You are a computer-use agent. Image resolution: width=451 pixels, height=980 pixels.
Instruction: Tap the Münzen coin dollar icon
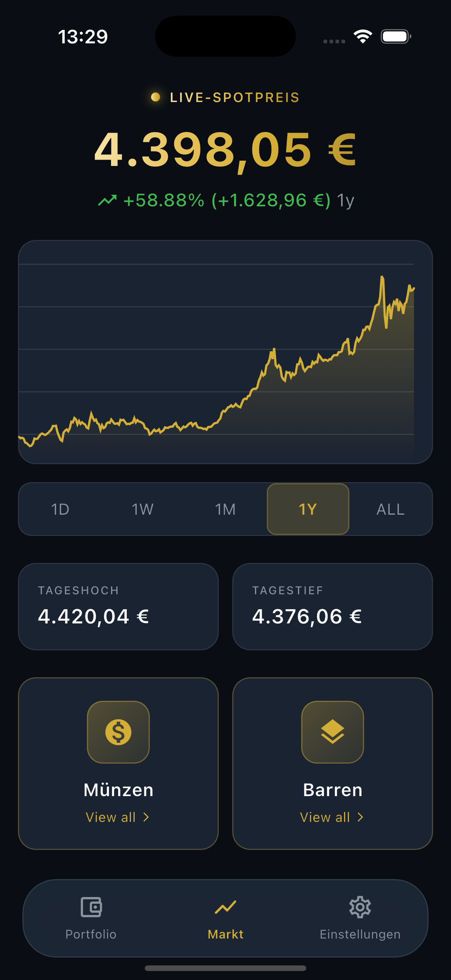pos(118,732)
